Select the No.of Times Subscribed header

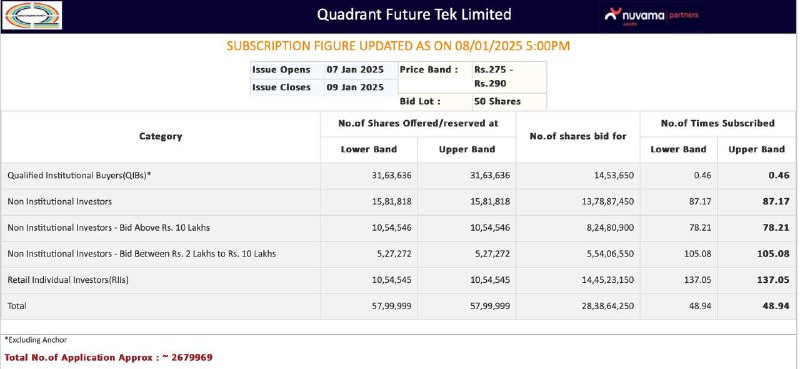(717, 124)
